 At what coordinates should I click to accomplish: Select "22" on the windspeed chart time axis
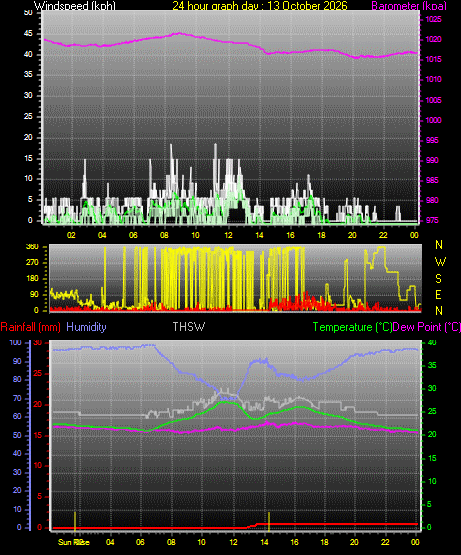[x=383, y=235]
